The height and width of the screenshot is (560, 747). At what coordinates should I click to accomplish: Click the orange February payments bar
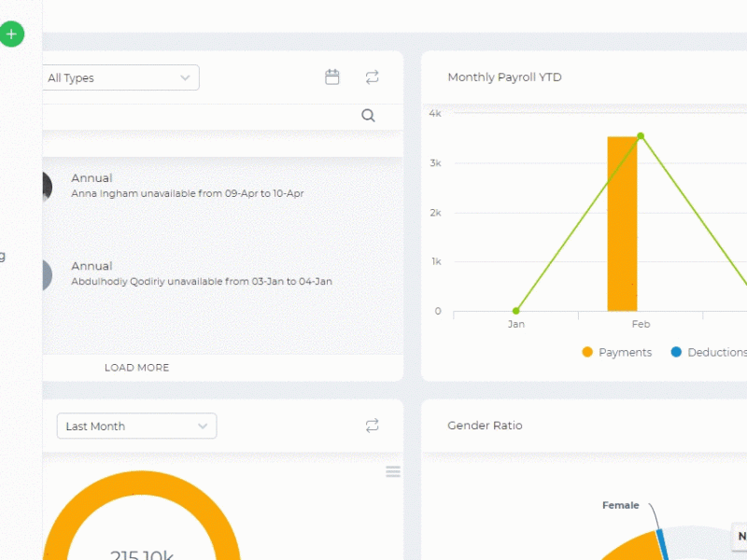[x=622, y=224]
